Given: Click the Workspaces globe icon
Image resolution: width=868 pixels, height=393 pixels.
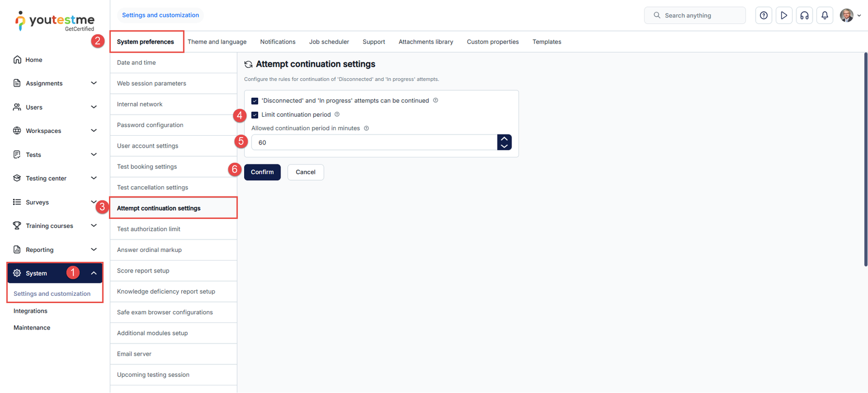Looking at the screenshot, I should point(17,131).
